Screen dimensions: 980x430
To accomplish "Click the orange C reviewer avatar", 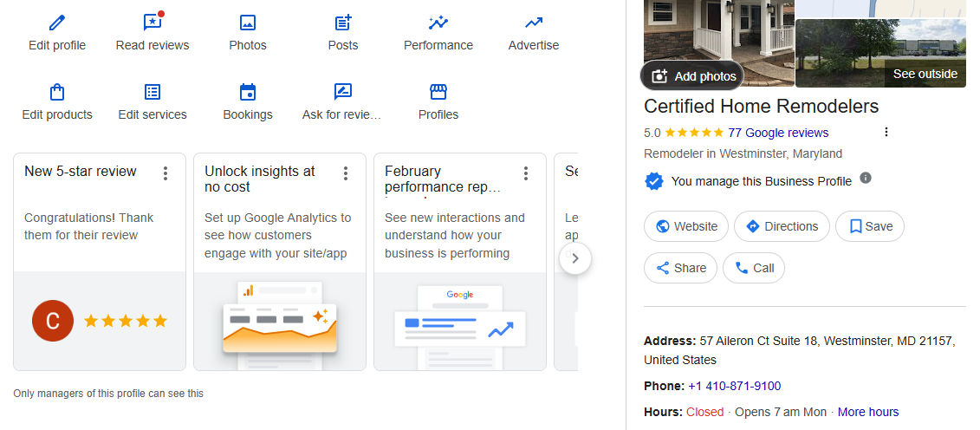I will [x=53, y=322].
